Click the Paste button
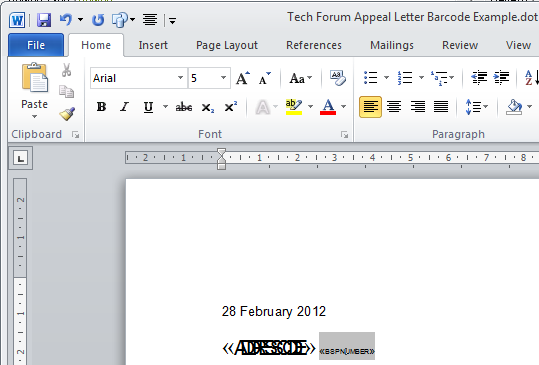The width and height of the screenshot is (539, 365). point(34,90)
